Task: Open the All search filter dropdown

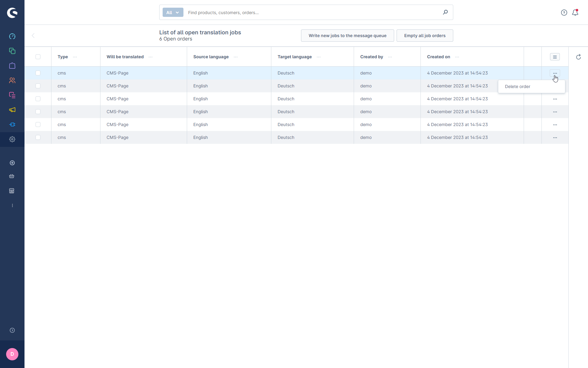Action: 173,13
